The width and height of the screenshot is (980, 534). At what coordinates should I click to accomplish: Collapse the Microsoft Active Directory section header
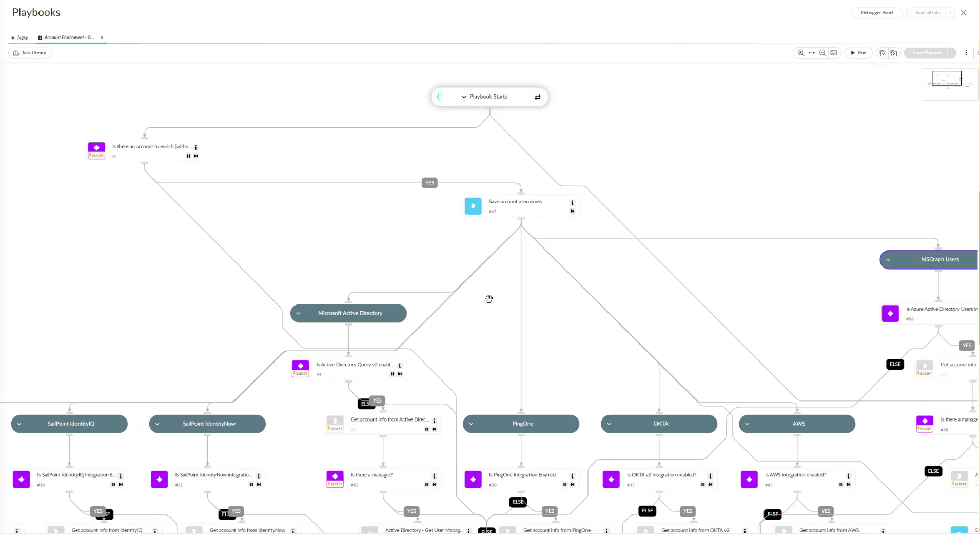tap(298, 313)
